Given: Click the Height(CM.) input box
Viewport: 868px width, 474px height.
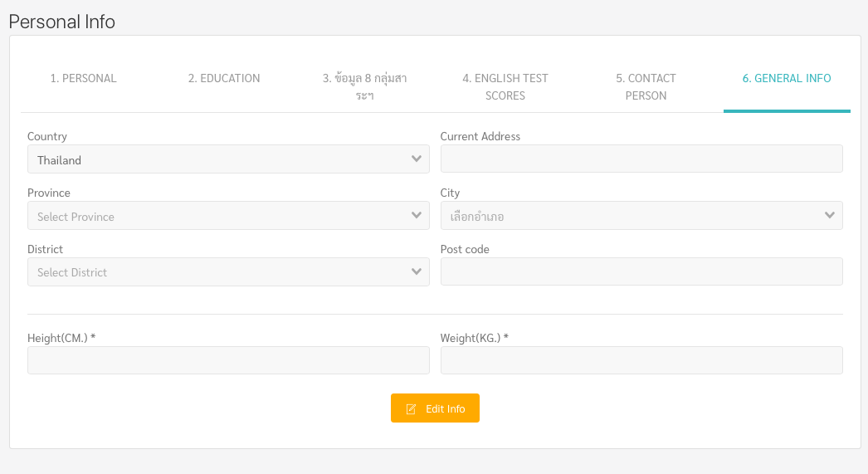Looking at the screenshot, I should click(x=228, y=360).
